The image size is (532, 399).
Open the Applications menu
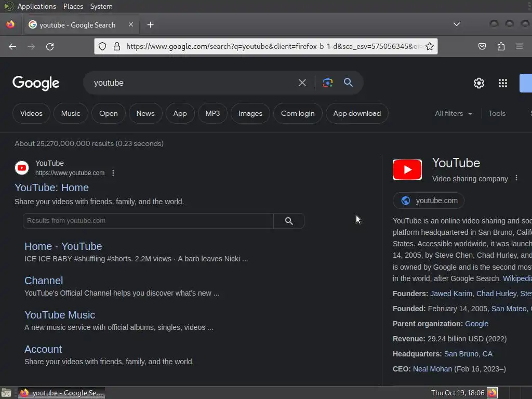[x=37, y=6]
